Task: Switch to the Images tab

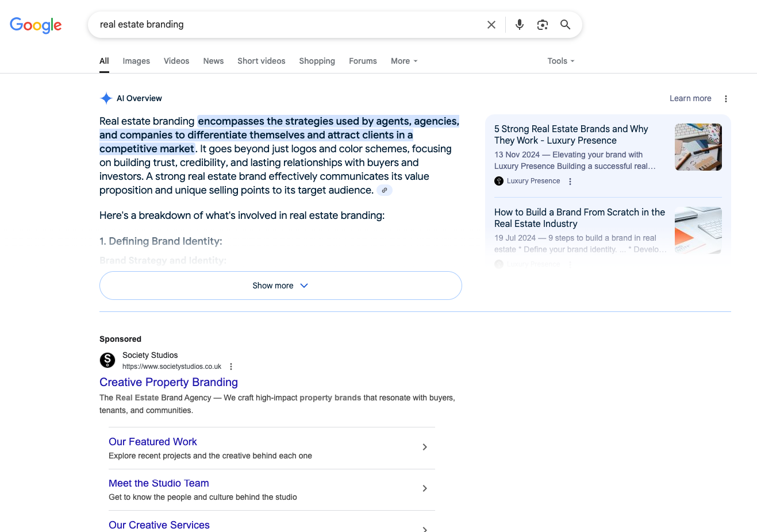Action: [x=136, y=61]
